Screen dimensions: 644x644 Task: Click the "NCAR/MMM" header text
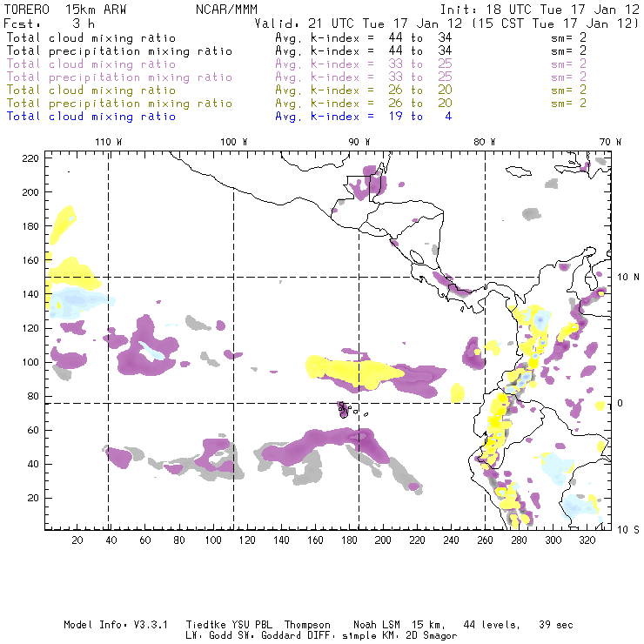click(x=226, y=10)
